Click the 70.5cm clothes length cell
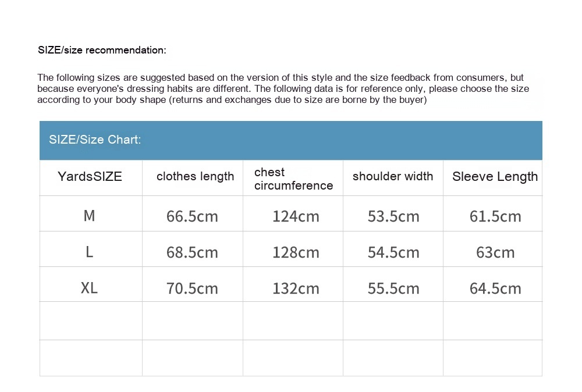The width and height of the screenshot is (582, 392). click(192, 288)
